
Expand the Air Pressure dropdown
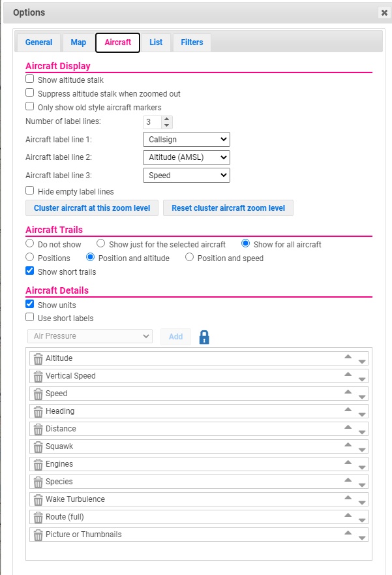(90, 336)
